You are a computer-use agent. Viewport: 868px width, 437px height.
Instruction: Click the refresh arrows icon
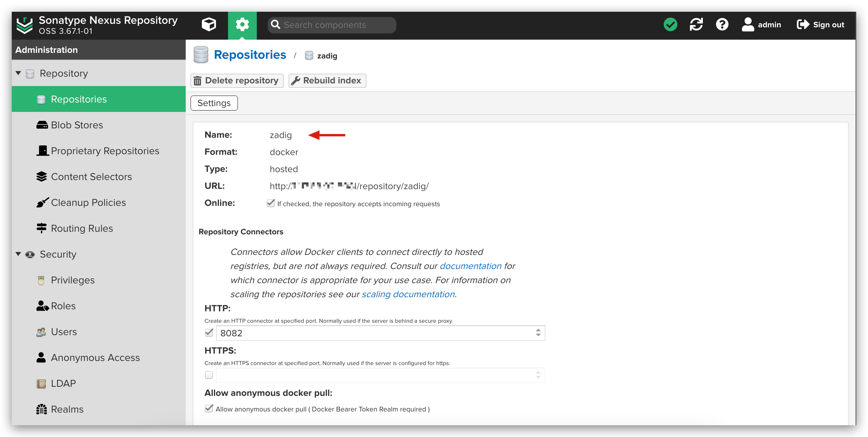pyautogui.click(x=696, y=25)
